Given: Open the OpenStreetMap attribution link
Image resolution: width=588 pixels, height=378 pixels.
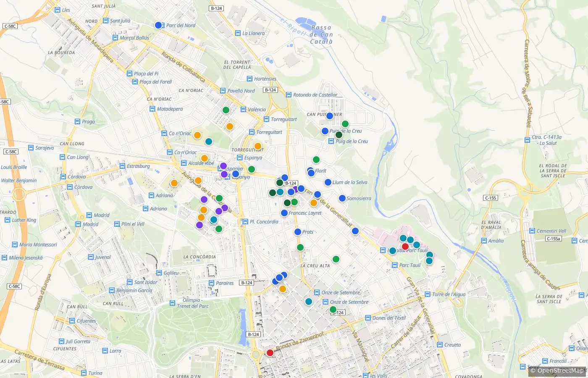Looking at the screenshot, I should pos(560,370).
